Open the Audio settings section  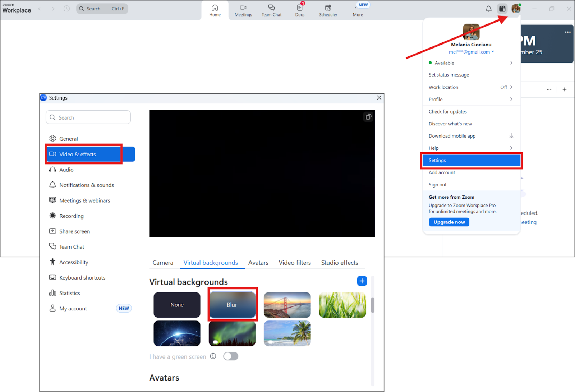coord(66,170)
